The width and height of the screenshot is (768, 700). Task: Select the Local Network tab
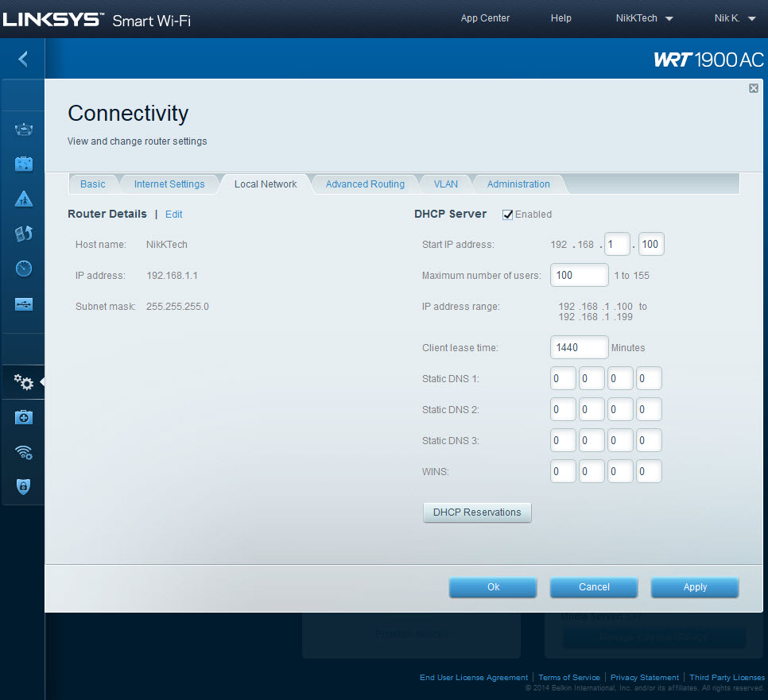[x=266, y=184]
